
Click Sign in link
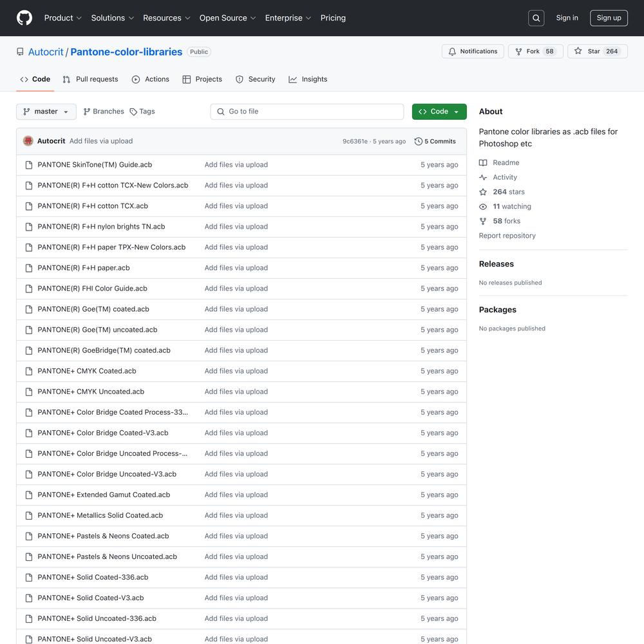[x=567, y=18]
